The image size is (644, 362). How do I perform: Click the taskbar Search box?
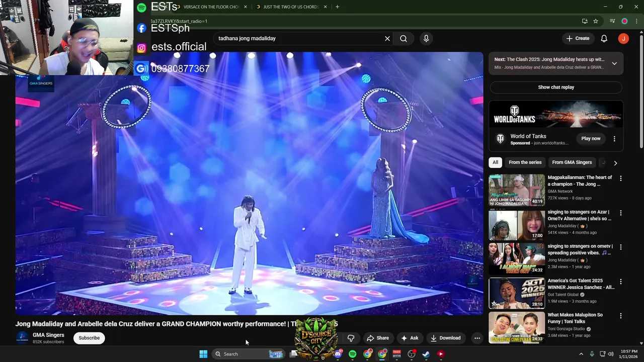(249, 354)
